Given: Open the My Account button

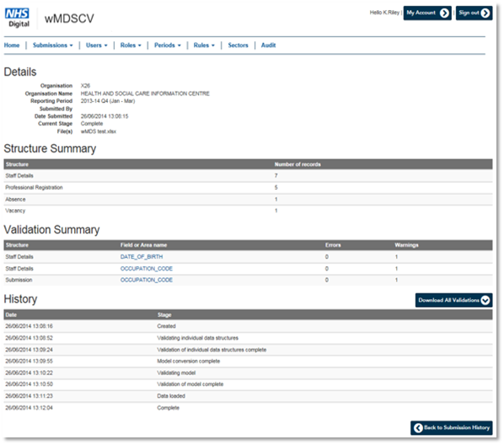Looking at the screenshot, I should [427, 13].
